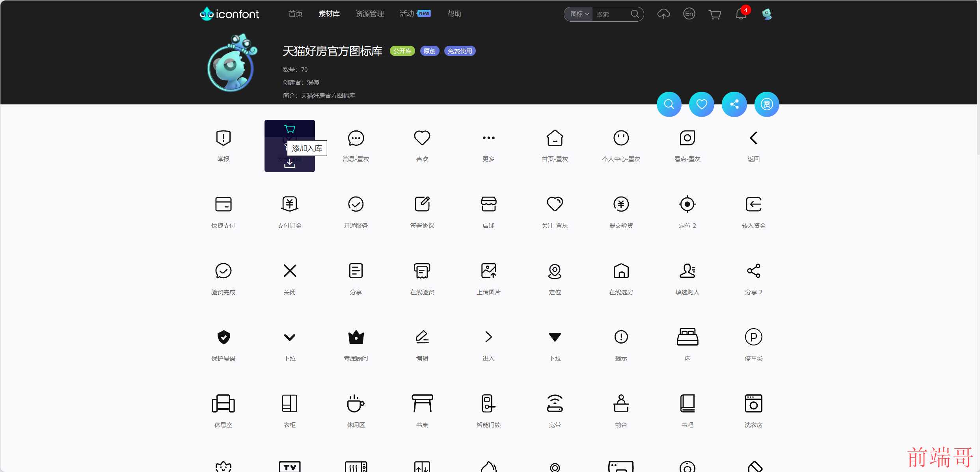Select the 停车场 parking icon
Screen dimensions: 980x472
point(753,337)
